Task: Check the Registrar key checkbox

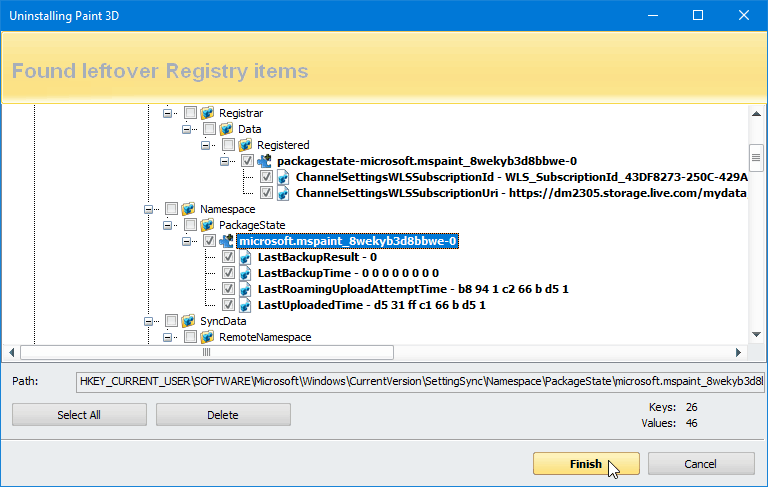Action: pyautogui.click(x=190, y=113)
